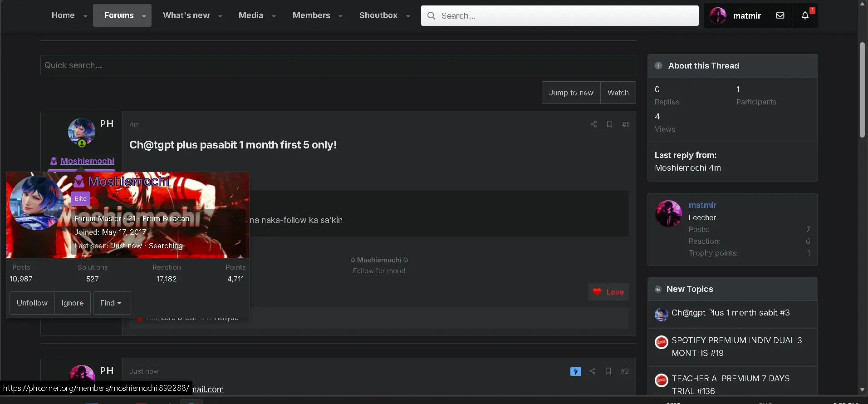Click the search magnifier icon
Viewport: 868px width, 404px height.
click(x=432, y=16)
